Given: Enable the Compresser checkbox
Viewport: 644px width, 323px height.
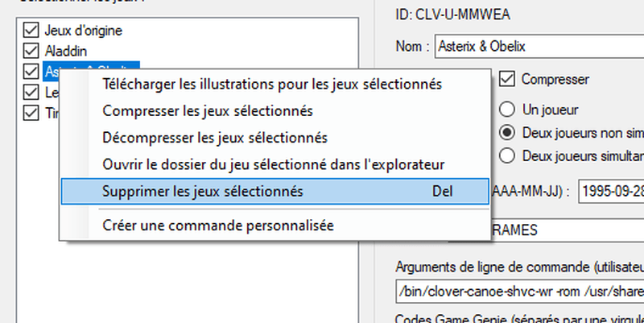Looking at the screenshot, I should [507, 79].
